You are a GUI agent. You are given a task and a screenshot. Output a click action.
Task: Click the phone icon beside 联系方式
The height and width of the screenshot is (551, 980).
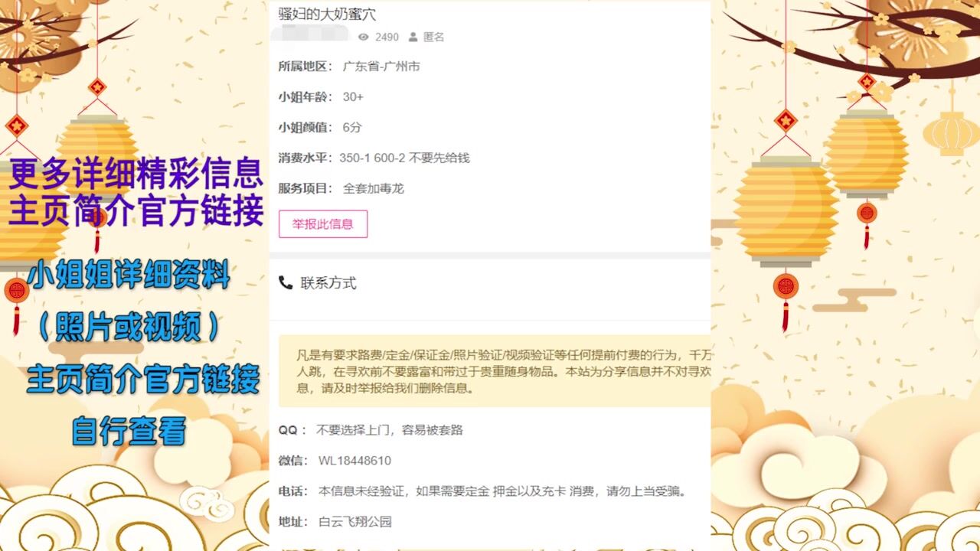(x=286, y=283)
